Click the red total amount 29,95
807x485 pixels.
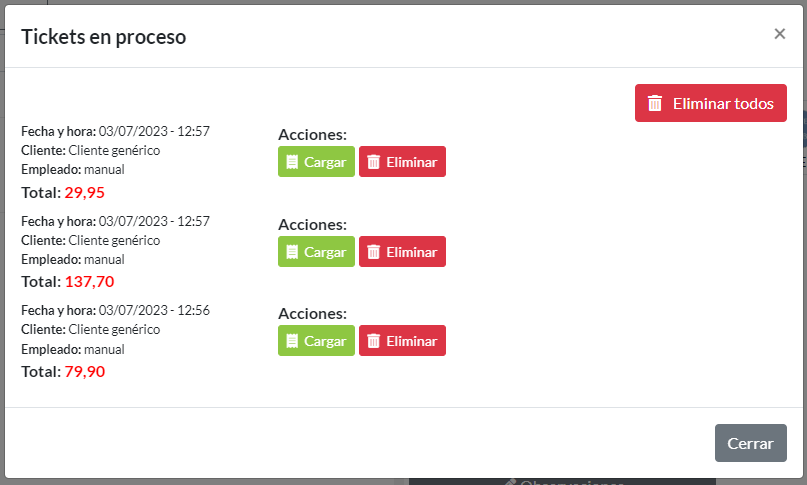[x=85, y=192]
